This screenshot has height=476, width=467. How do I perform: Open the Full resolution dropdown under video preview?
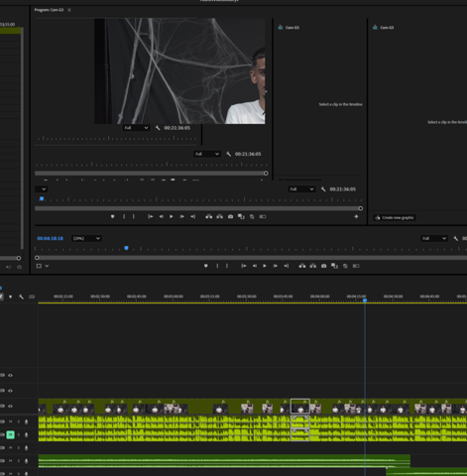136,128
